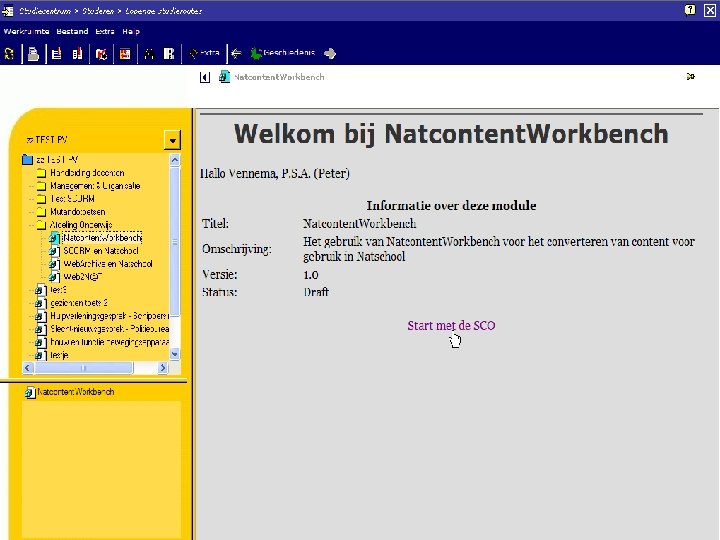Click NatcontentWorkbench in the lower yellow panel
This screenshot has height=540, width=720.
[70, 392]
